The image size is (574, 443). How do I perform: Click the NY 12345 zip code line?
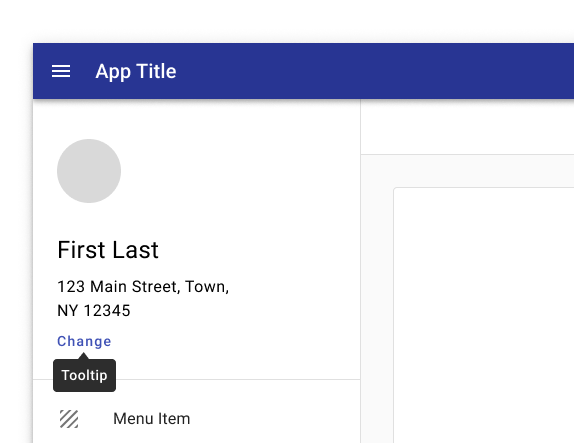point(94,311)
